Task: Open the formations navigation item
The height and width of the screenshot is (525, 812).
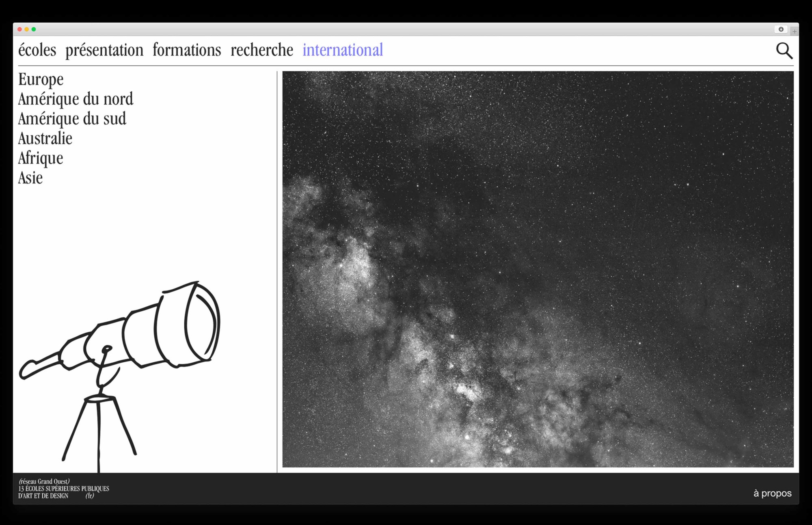Action: pos(187,50)
